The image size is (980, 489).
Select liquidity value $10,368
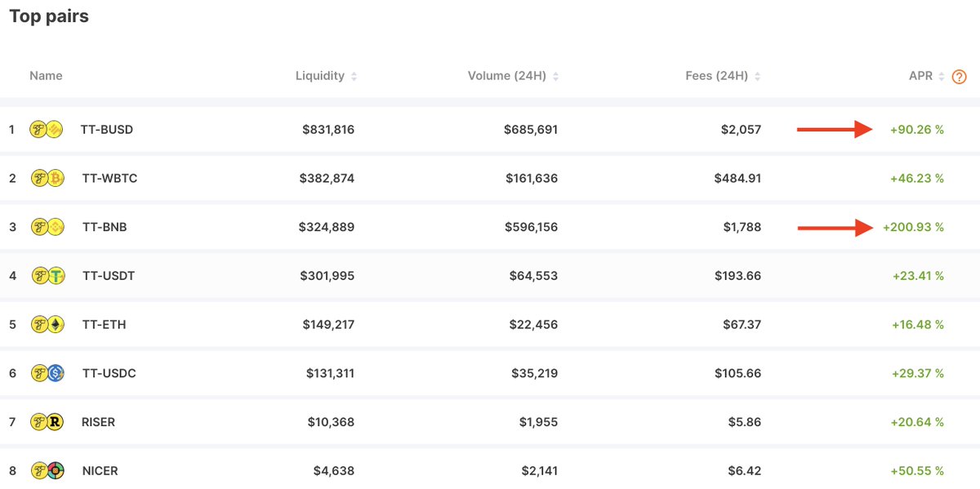click(x=332, y=422)
